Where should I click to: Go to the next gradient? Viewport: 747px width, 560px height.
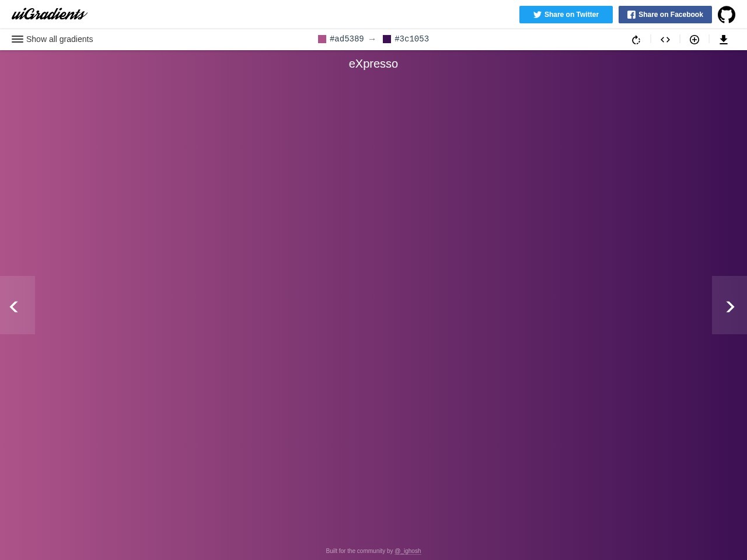729,305
